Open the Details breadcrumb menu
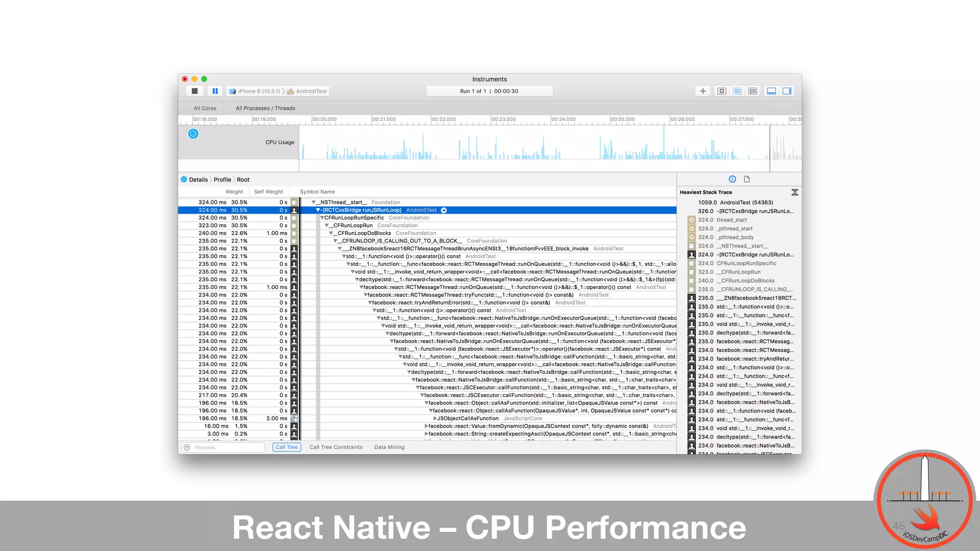The height and width of the screenshot is (551, 980). point(198,180)
